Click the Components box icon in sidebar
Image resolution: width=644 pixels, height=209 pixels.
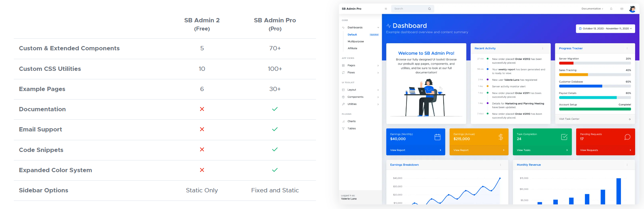[x=343, y=97]
